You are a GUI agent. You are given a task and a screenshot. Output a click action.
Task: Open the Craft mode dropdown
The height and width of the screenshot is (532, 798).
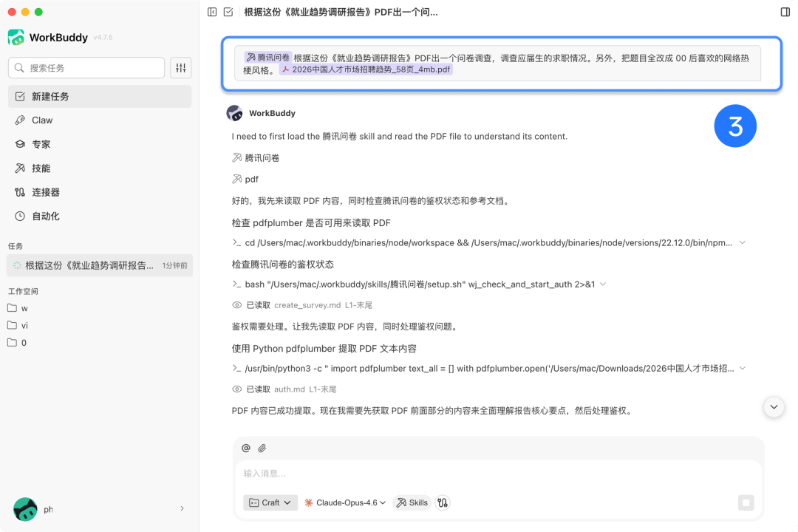pyautogui.click(x=270, y=502)
